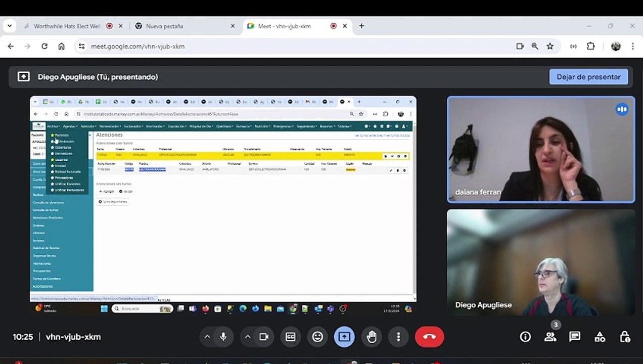The width and height of the screenshot is (643, 364).
Task: Open meeting details info icon
Action: [x=525, y=337]
